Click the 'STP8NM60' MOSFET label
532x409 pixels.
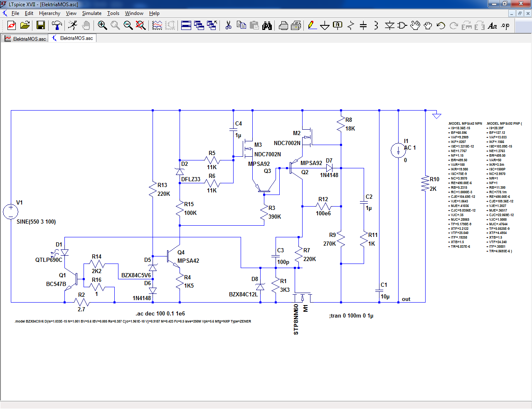point(296,319)
